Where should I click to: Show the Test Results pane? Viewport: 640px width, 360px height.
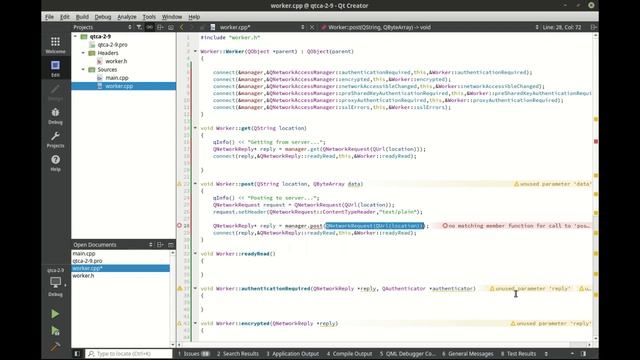[518, 353]
